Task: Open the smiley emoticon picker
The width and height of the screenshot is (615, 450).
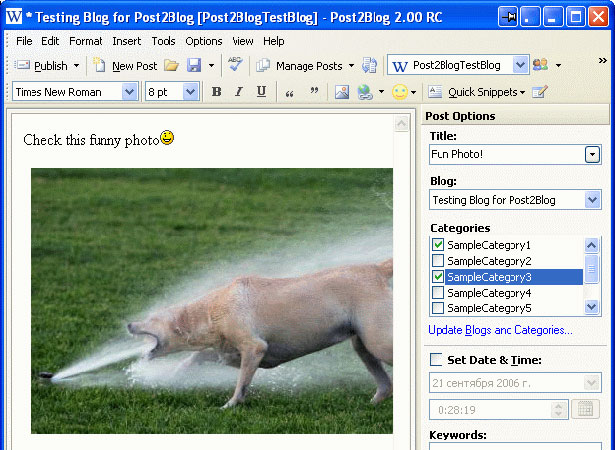Action: tap(400, 92)
